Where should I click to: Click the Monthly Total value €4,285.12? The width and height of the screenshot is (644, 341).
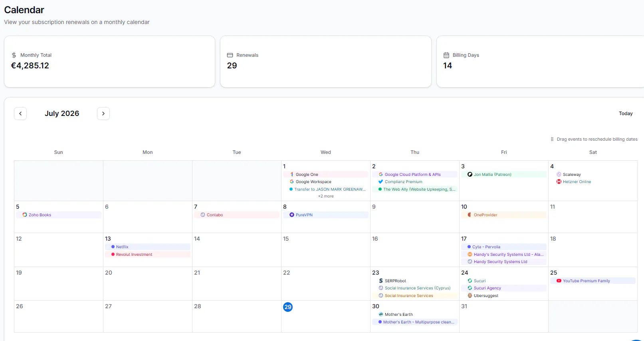30,66
